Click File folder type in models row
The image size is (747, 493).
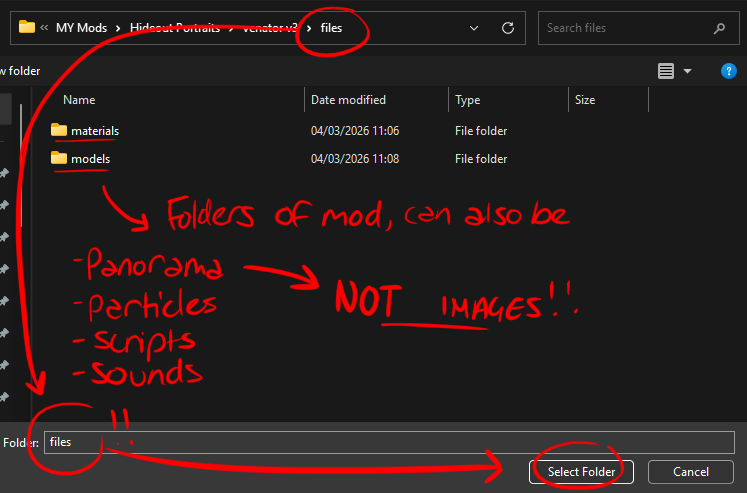[x=481, y=159]
